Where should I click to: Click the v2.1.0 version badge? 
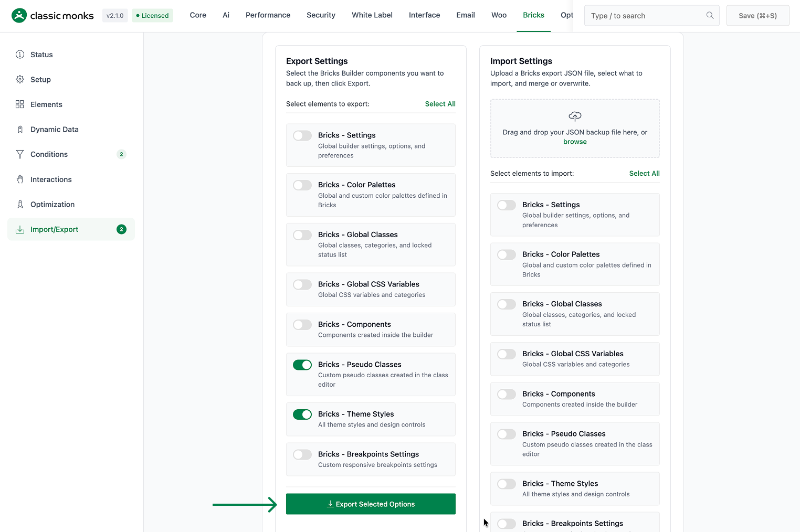[115, 16]
